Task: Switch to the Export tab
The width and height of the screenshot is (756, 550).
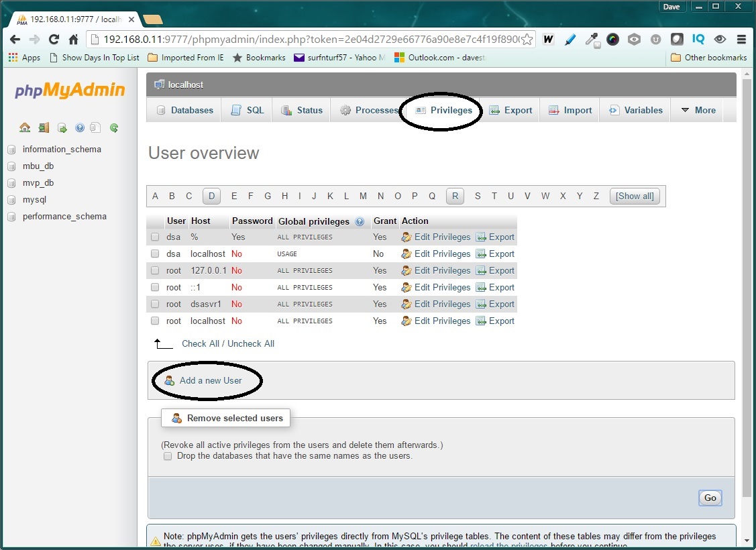Action: pyautogui.click(x=510, y=111)
